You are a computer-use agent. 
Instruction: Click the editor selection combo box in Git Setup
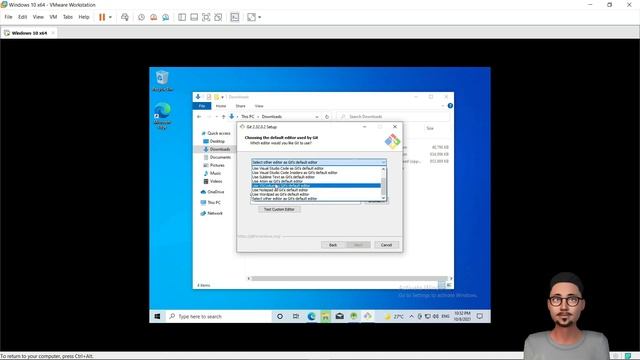pos(319,162)
